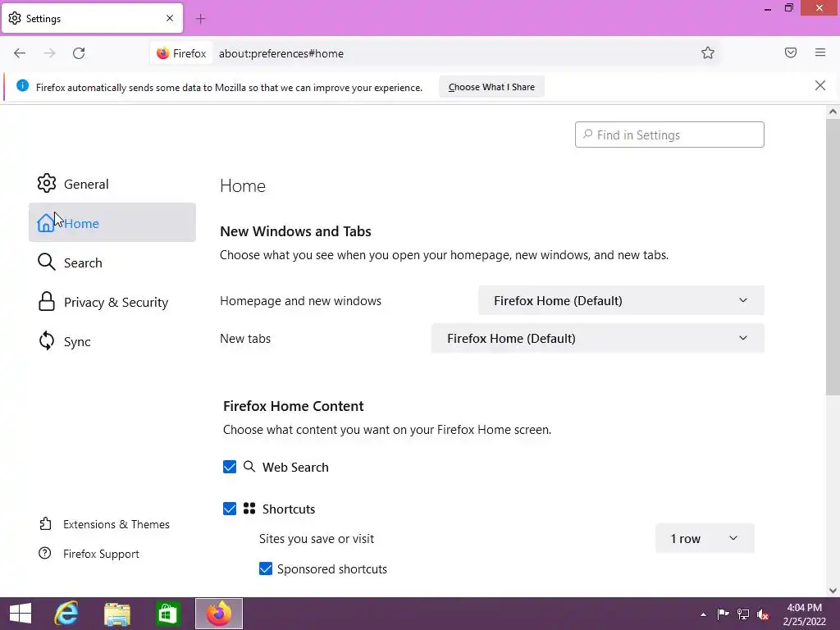Click the Sites you save or visit text

tap(316, 538)
